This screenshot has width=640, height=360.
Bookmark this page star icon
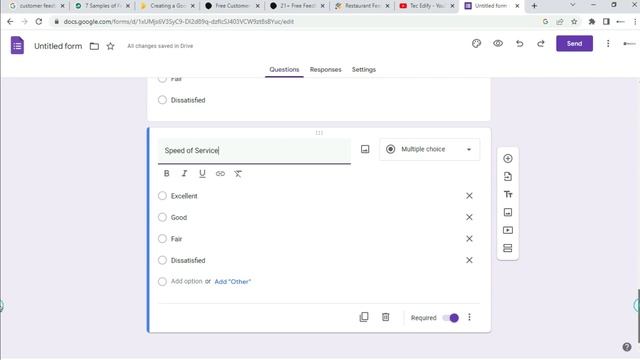574,22
